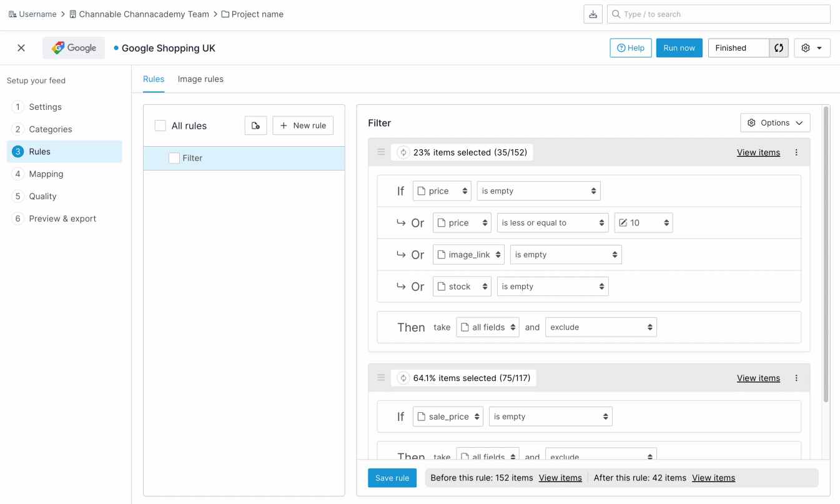
Task: Click the Save rule button
Action: tap(392, 478)
